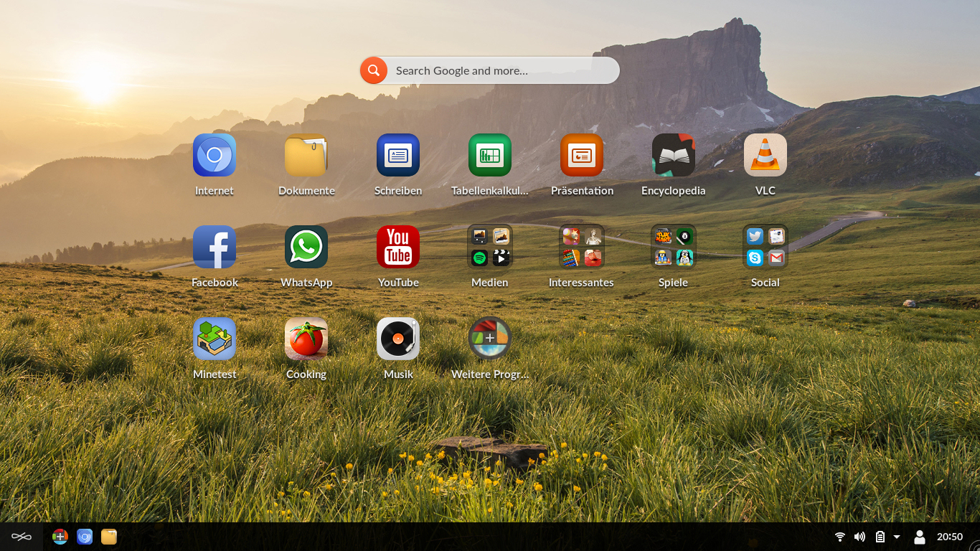Viewport: 980px width, 551px height.
Task: Click the 20:50 clock in the taskbar
Action: [x=950, y=537]
